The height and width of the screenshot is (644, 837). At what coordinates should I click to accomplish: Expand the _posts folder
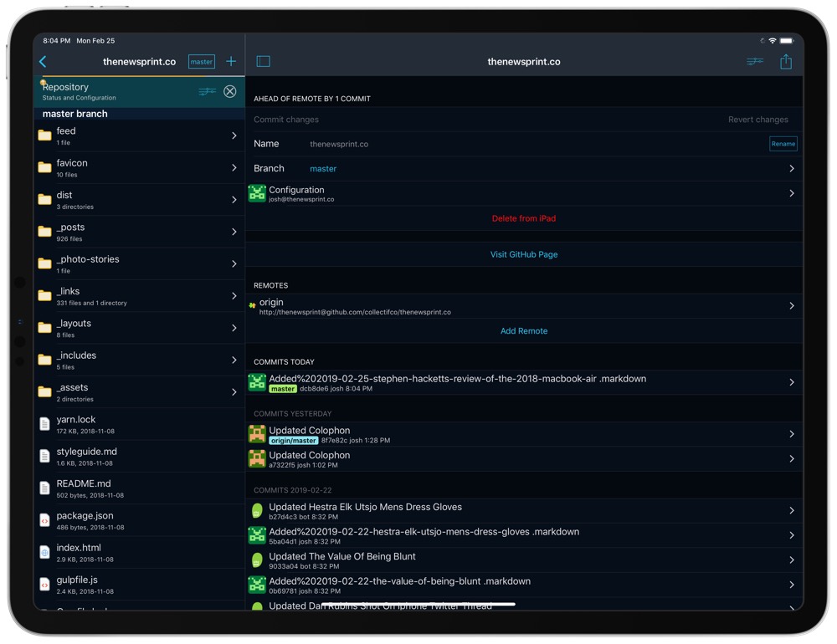click(x=139, y=232)
